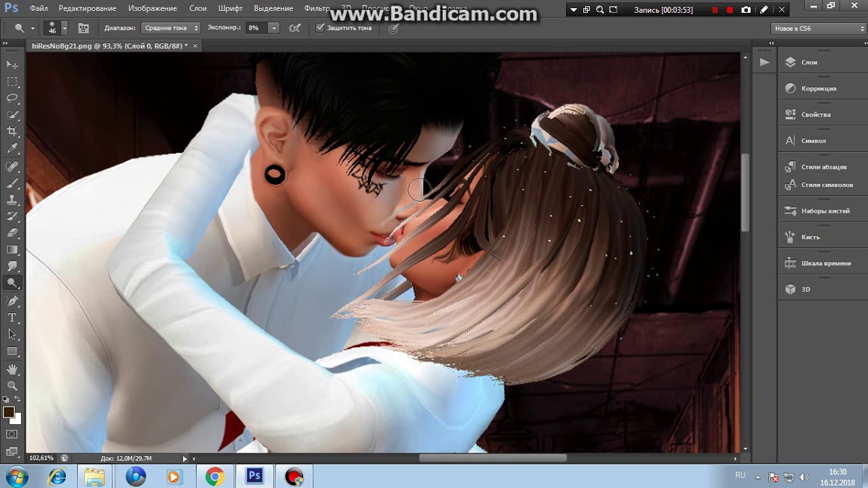Enable airbrush mode in options bar
868x488 pixels.
pyautogui.click(x=294, y=28)
